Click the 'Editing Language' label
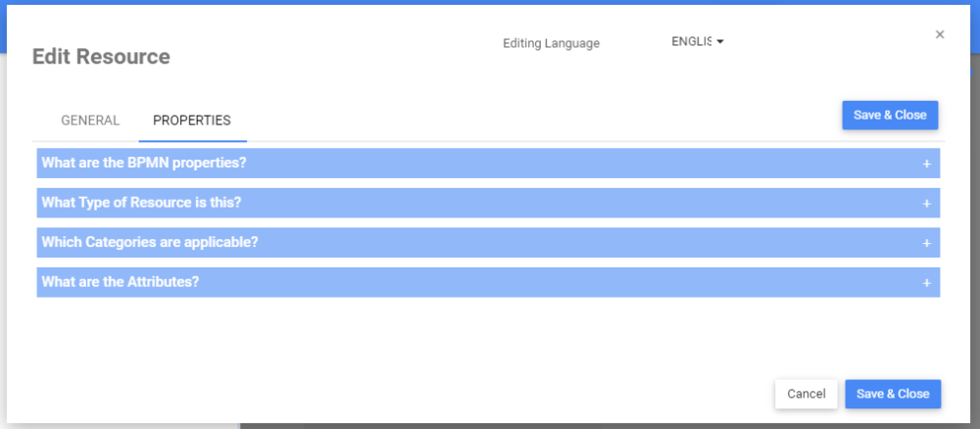The height and width of the screenshot is (429, 980). (x=551, y=43)
